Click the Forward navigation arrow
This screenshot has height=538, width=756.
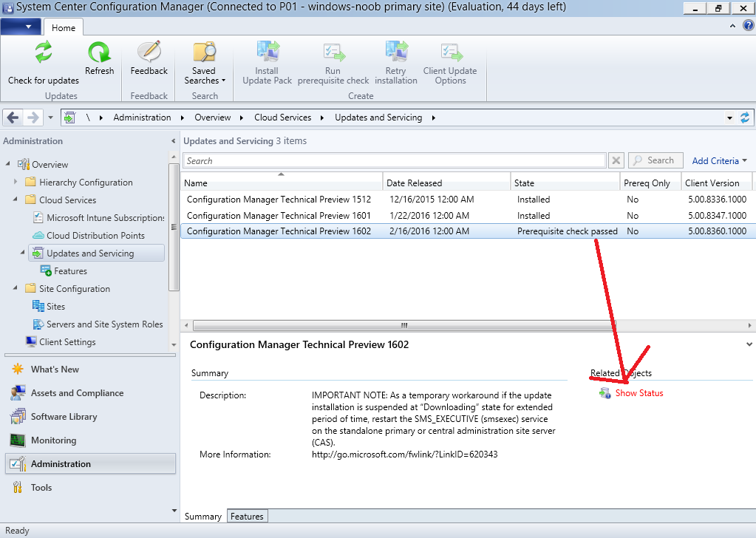tap(33, 118)
